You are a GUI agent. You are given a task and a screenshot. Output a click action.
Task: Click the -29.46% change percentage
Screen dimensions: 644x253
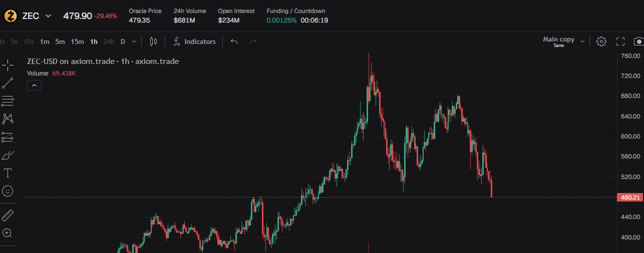[x=105, y=16]
